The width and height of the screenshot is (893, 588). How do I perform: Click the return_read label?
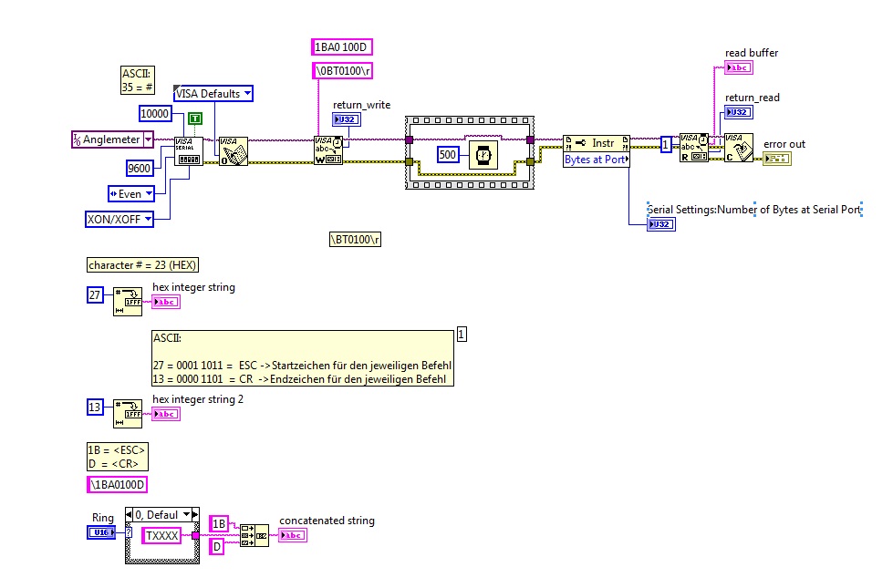click(752, 98)
